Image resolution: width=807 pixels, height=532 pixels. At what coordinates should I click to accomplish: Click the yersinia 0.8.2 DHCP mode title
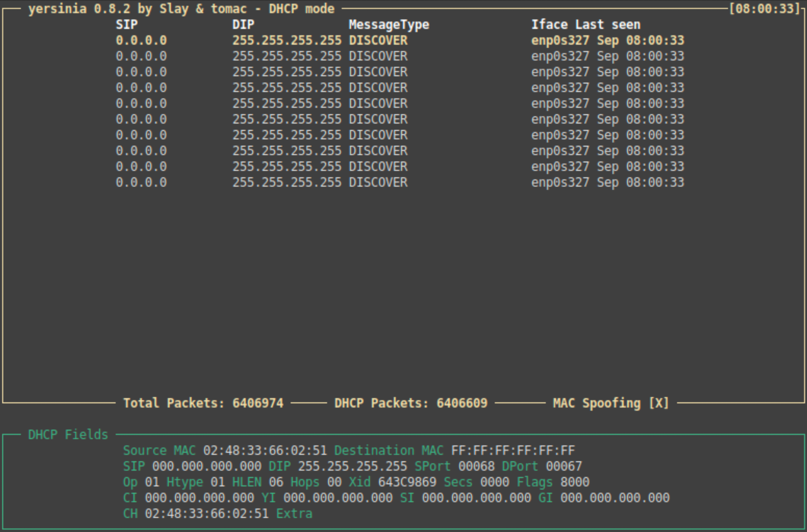coord(181,9)
